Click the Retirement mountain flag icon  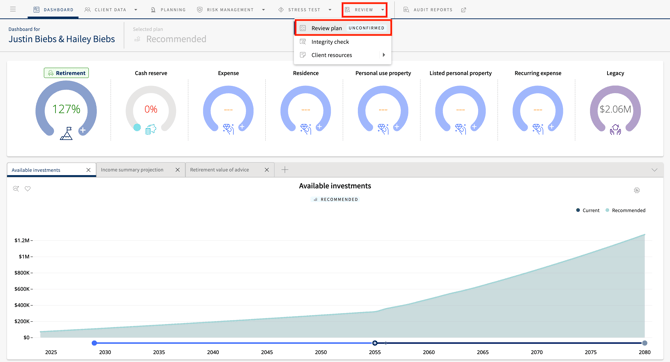pyautogui.click(x=66, y=133)
